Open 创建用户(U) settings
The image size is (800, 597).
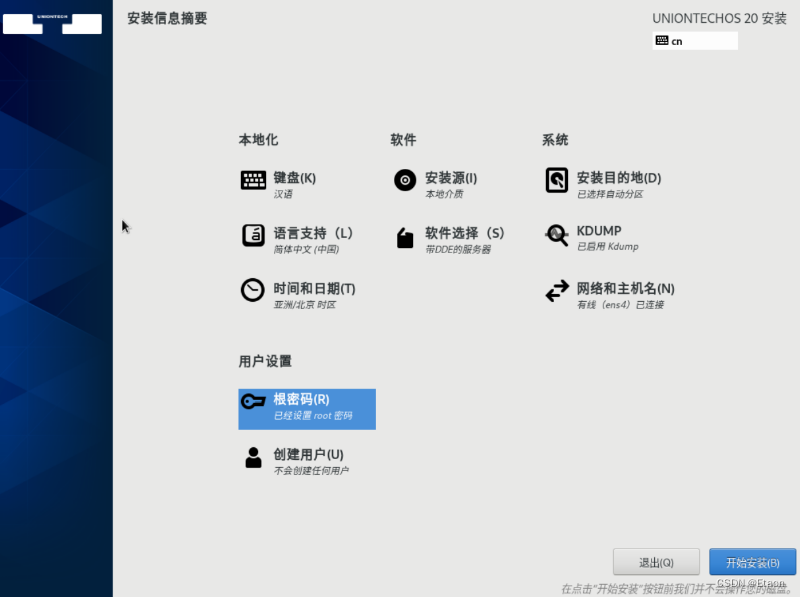click(x=307, y=461)
